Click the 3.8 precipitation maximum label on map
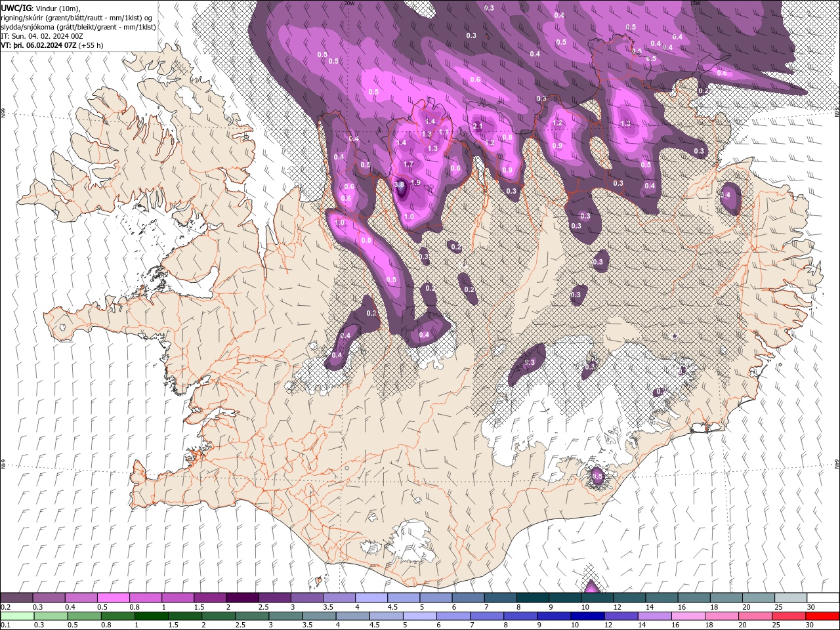Image resolution: width=840 pixels, height=630 pixels. 399,185
